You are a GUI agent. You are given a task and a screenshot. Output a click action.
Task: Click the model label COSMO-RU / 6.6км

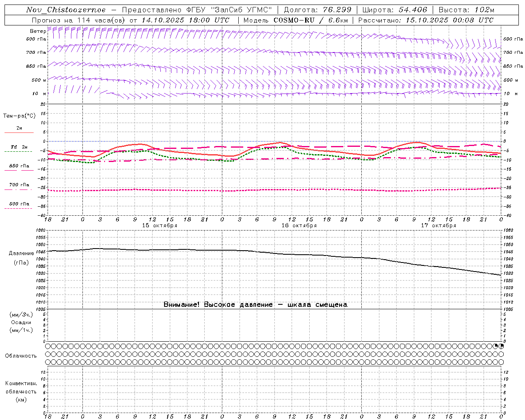tap(310, 20)
